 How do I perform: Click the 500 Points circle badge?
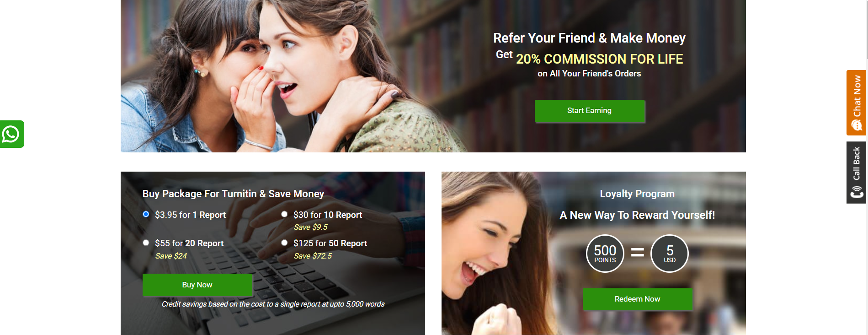click(605, 254)
